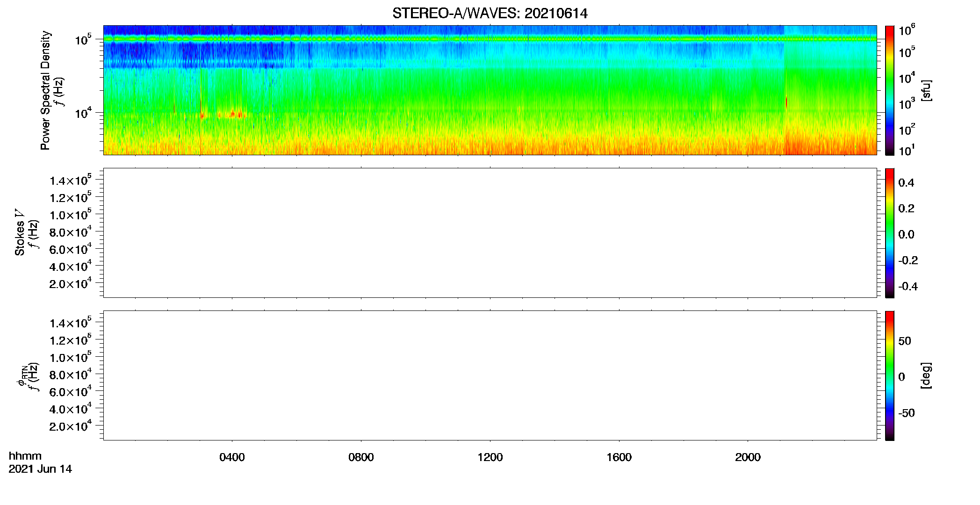Click the 0.2 value on Stokes color bar
This screenshot has height=505, width=980.
pos(906,209)
